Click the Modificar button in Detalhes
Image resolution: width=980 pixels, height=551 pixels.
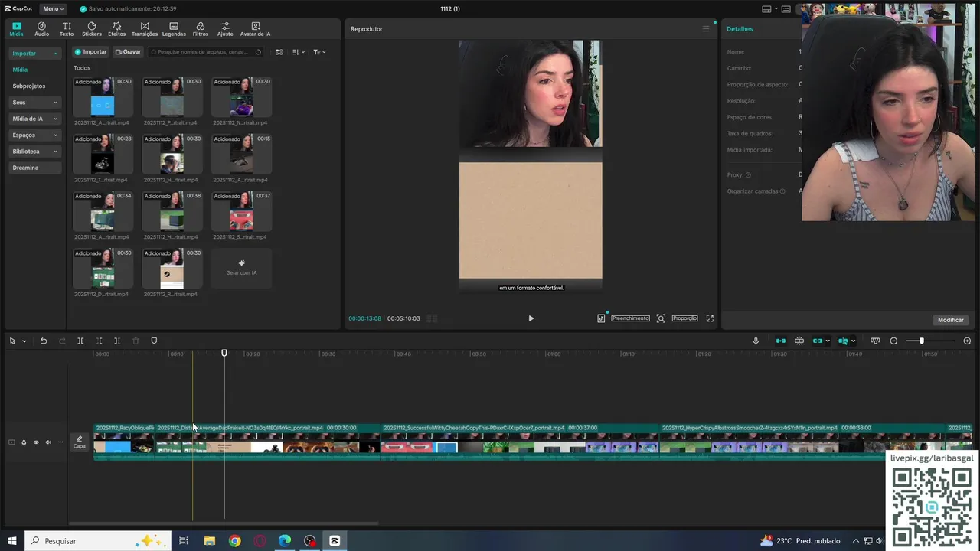(951, 320)
